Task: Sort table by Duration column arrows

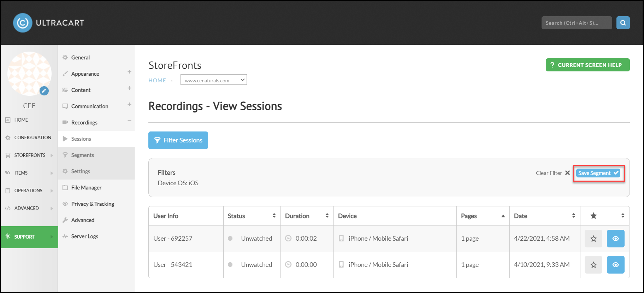Action: [x=327, y=216]
